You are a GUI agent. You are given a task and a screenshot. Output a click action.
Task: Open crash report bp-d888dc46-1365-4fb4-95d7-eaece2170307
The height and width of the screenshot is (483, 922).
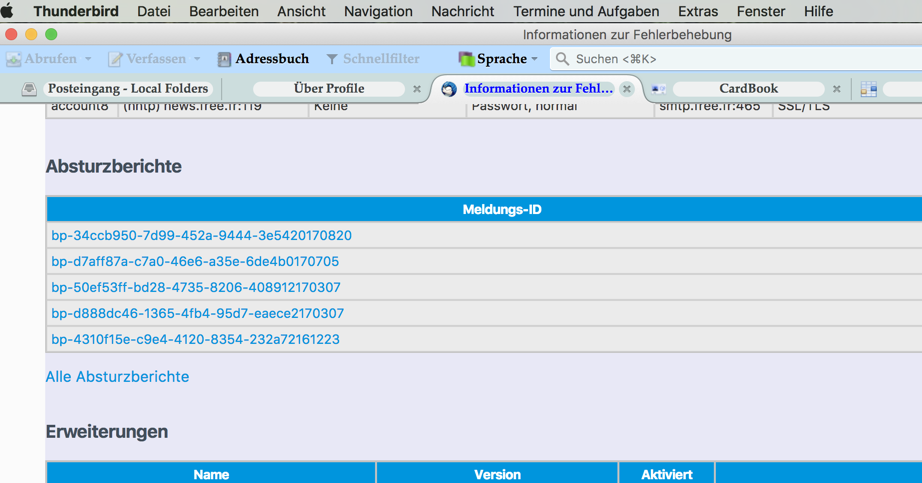tap(198, 313)
